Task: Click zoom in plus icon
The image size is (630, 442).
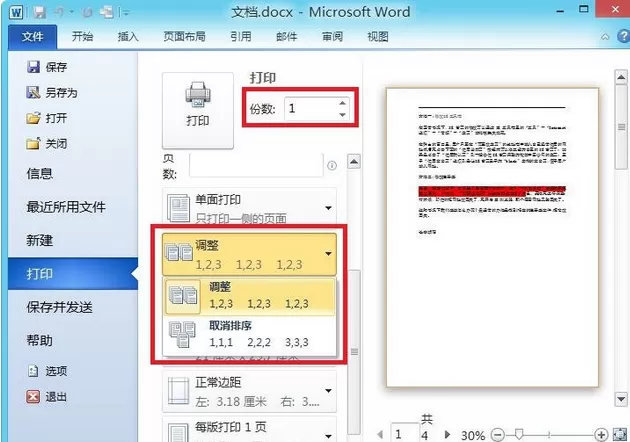Action: (601, 434)
